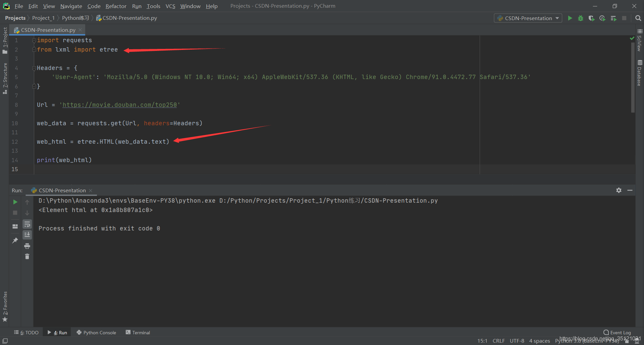Clear the console using the trash icon
This screenshot has height=345, width=644.
click(x=27, y=257)
